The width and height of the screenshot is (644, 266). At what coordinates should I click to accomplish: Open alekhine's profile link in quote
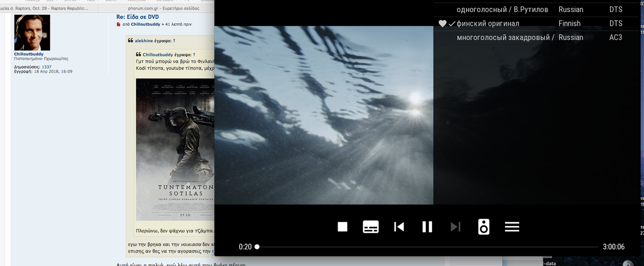(x=144, y=40)
